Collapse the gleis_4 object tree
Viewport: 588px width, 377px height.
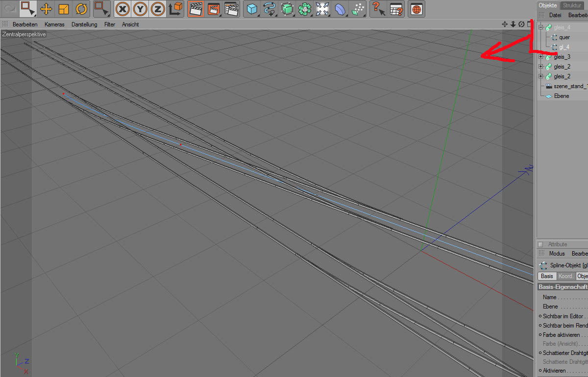tap(541, 27)
